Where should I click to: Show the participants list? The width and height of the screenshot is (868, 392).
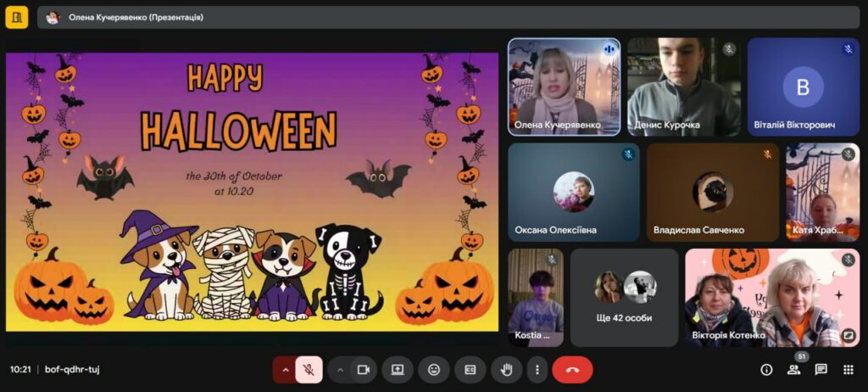tap(793, 370)
